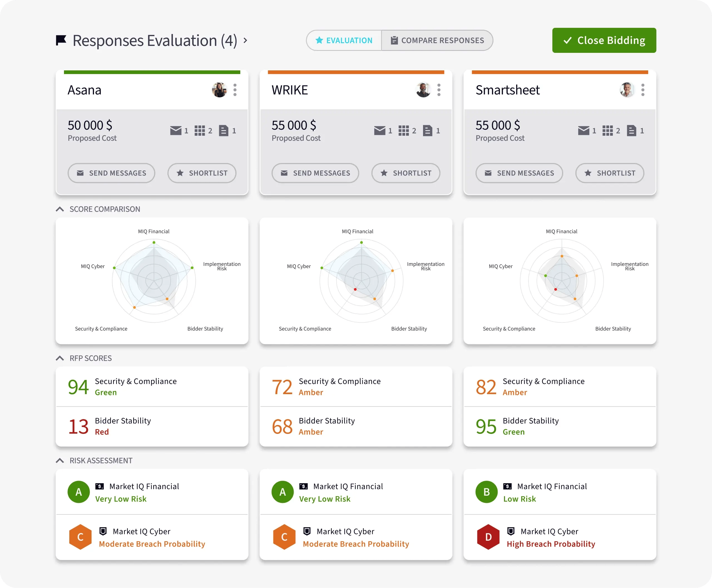Click WRIKE bidder avatar photo
The height and width of the screenshot is (588, 712).
423,90
